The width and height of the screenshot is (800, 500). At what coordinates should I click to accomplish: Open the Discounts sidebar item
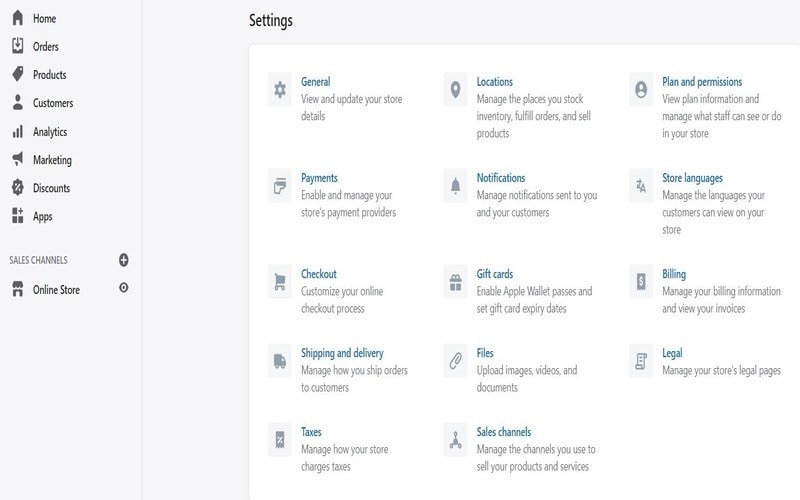(x=51, y=188)
